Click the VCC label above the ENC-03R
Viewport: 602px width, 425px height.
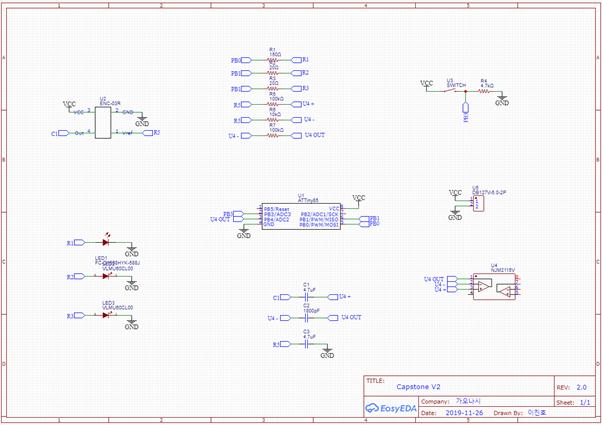click(x=68, y=104)
